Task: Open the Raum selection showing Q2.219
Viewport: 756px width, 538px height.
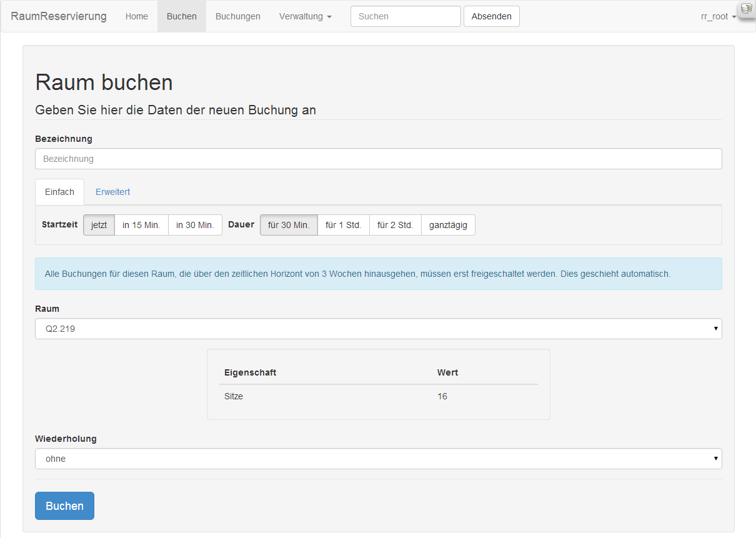Action: [x=378, y=328]
